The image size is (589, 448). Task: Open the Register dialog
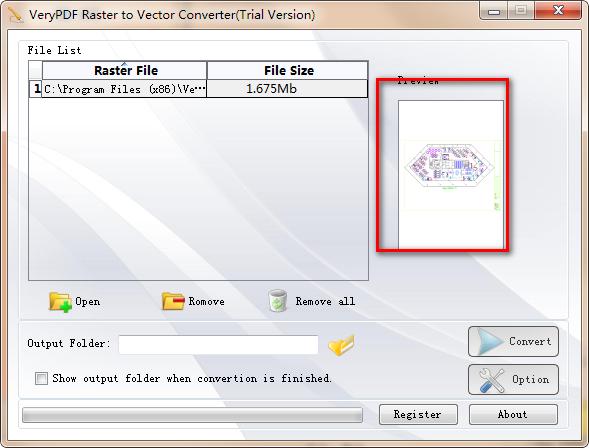pyautogui.click(x=418, y=415)
